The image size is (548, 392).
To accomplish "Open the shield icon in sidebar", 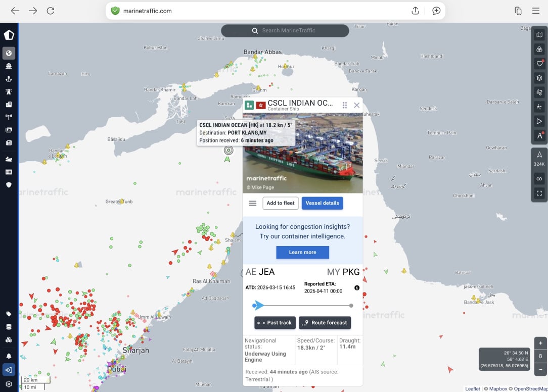I will pos(9,185).
